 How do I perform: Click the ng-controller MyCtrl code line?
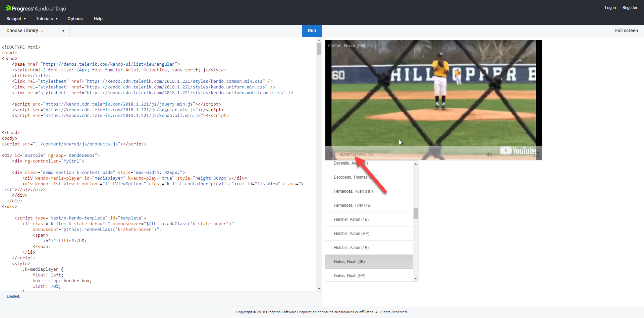(48, 161)
